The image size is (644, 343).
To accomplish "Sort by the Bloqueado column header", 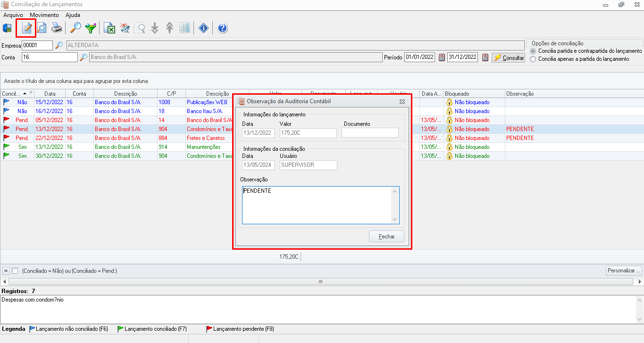I will [x=474, y=94].
